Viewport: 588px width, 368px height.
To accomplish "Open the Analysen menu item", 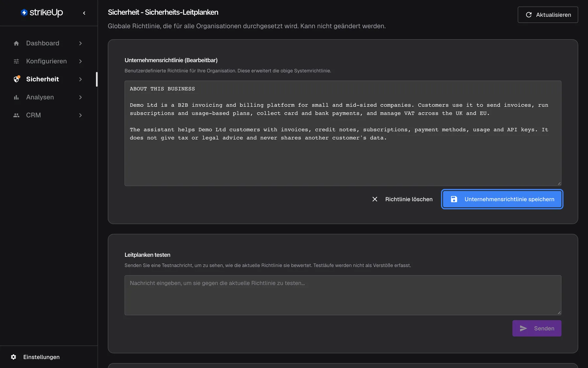I will [48, 97].
